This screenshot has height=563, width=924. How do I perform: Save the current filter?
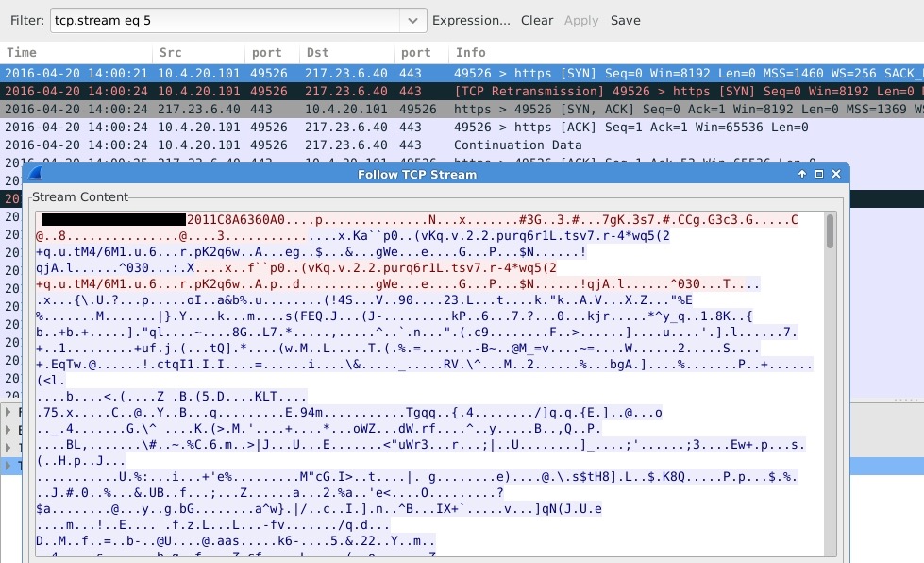pos(625,20)
